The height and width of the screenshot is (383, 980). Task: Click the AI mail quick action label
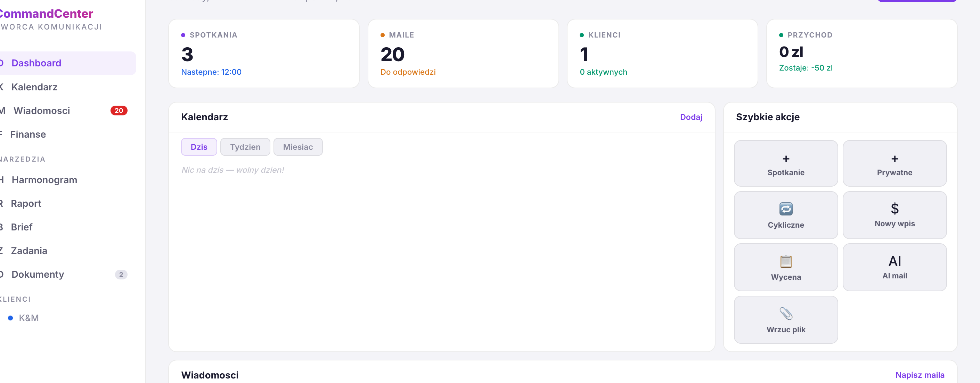pos(895,276)
